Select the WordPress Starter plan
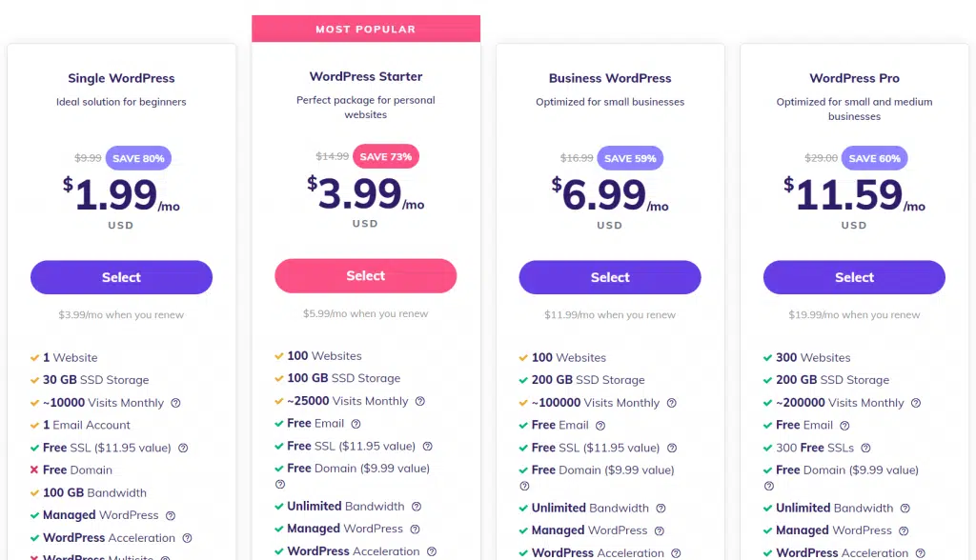 pyautogui.click(x=365, y=275)
